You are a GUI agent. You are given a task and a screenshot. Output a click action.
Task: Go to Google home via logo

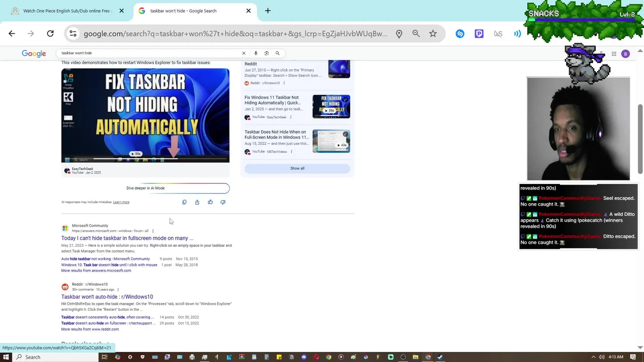[x=34, y=53]
